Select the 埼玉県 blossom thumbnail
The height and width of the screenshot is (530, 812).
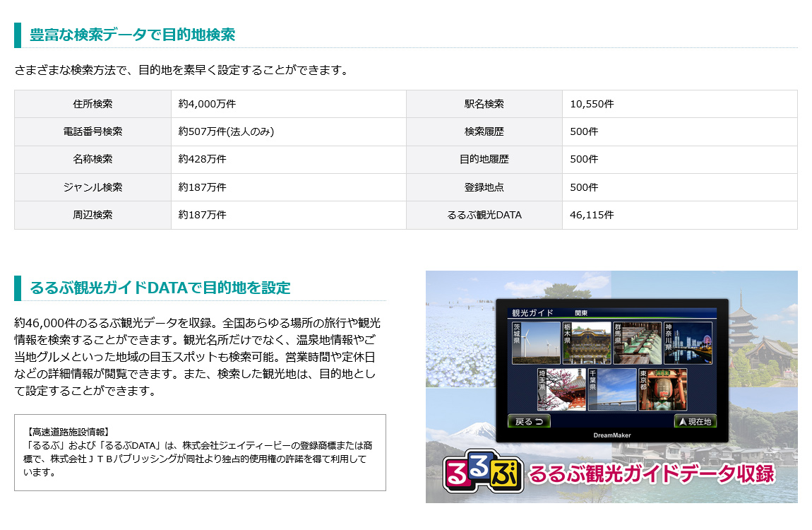click(x=561, y=389)
